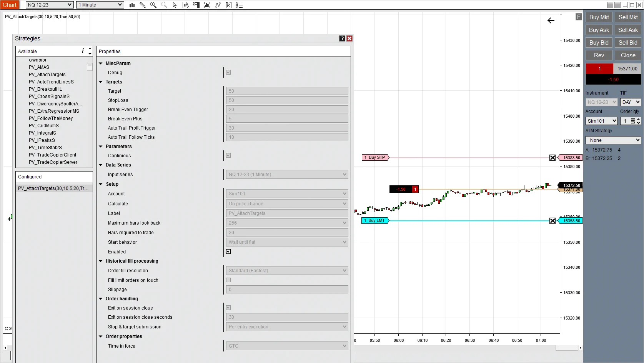This screenshot has width=644, height=363.
Task: Toggle the Debug checkbox
Action: coord(228,72)
